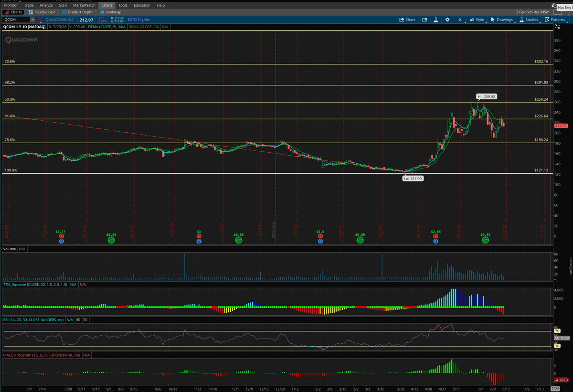Open chart settings gear icon

pyautogui.click(x=447, y=20)
